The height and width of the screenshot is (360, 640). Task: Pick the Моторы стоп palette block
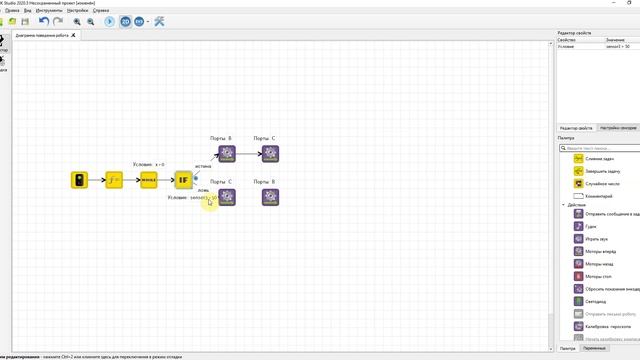(x=593, y=276)
